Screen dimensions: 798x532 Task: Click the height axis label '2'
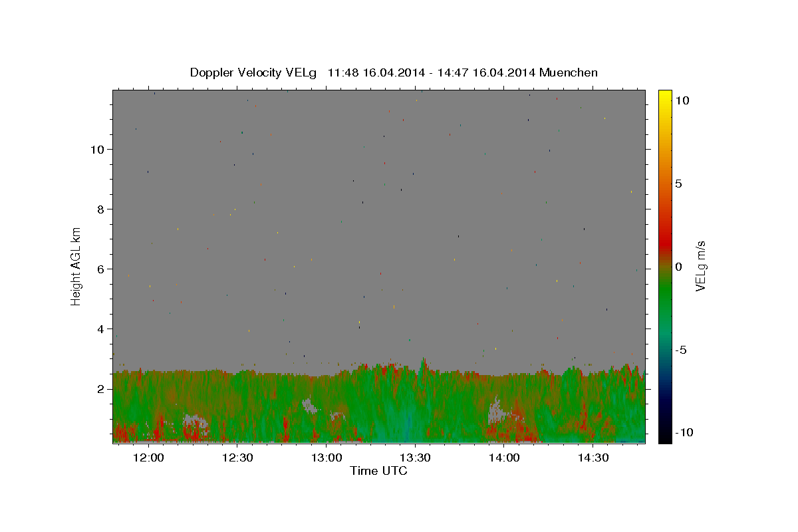pyautogui.click(x=101, y=388)
